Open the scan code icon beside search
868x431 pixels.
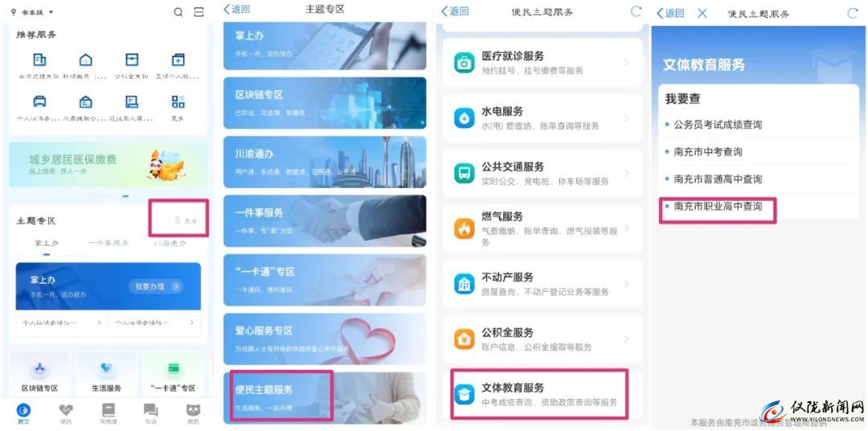click(199, 12)
